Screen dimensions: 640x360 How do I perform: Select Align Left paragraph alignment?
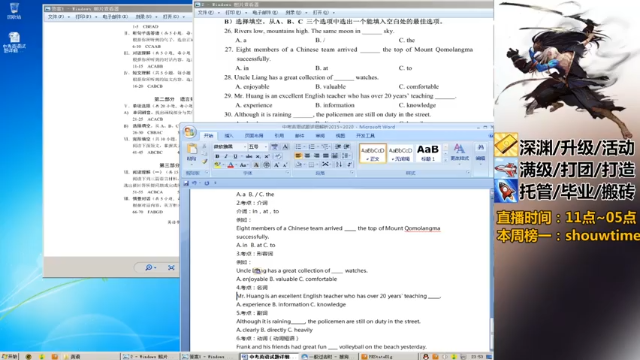[x=298, y=156]
